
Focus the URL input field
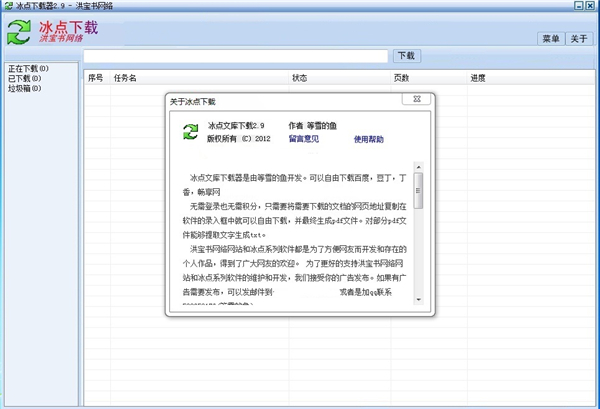(x=236, y=56)
